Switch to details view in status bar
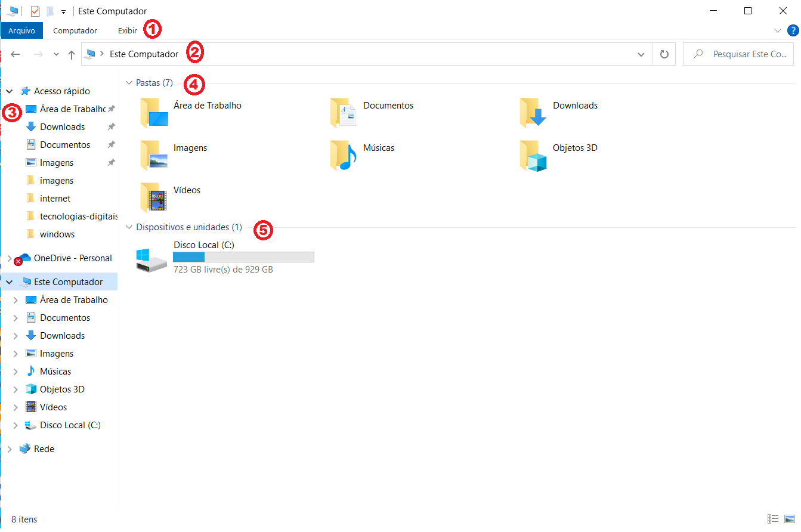 (773, 519)
